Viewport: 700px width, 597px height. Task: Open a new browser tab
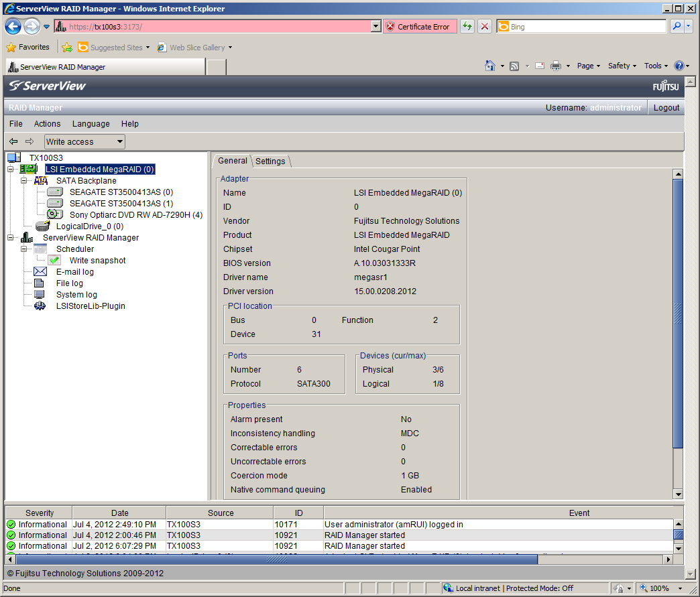tap(217, 67)
